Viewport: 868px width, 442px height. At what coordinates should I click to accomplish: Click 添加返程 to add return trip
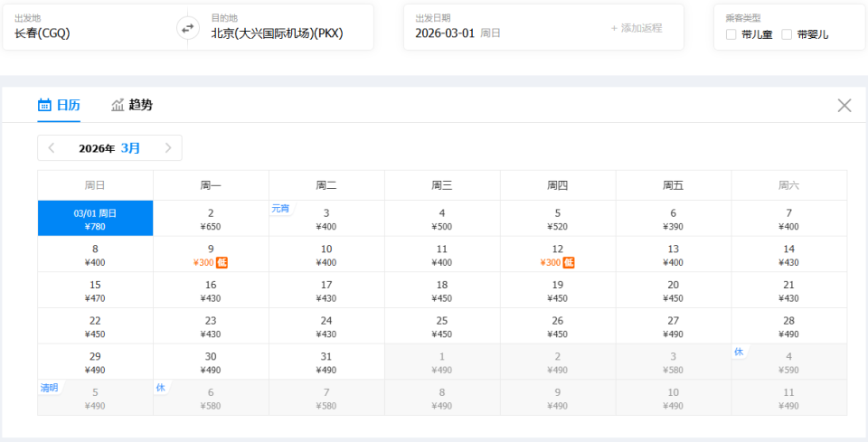point(637,28)
